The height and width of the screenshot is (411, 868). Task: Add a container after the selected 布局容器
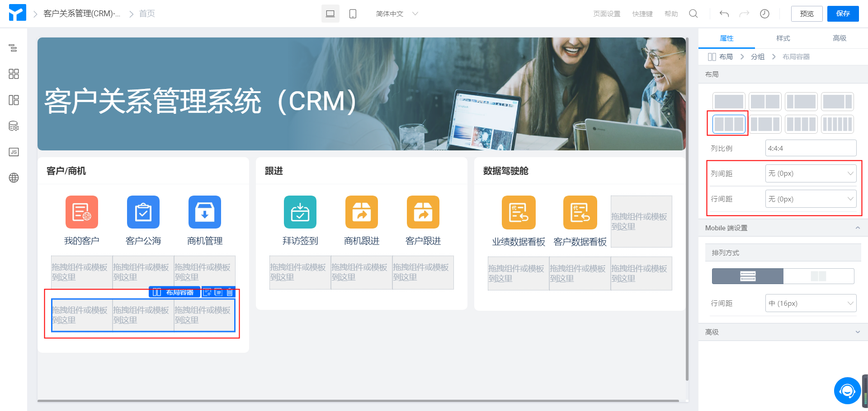[207, 292]
